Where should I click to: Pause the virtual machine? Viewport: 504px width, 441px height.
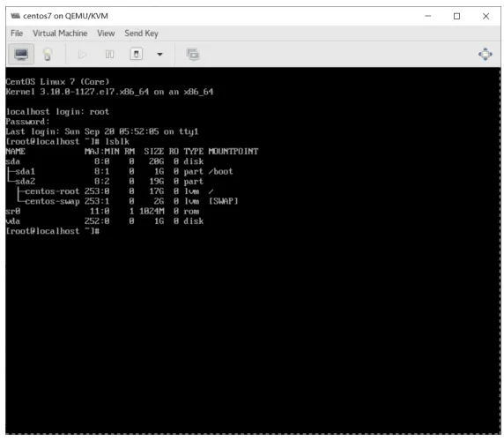click(x=109, y=54)
